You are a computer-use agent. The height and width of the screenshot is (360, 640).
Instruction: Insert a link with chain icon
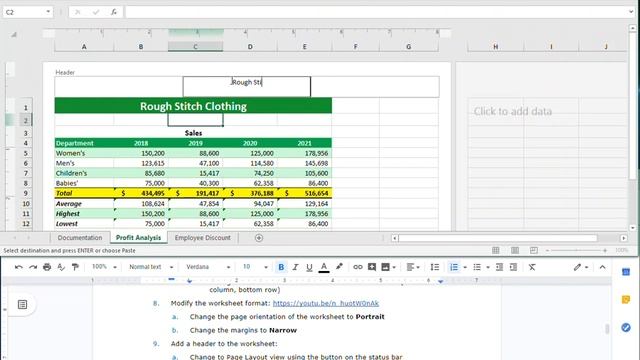(x=358, y=267)
